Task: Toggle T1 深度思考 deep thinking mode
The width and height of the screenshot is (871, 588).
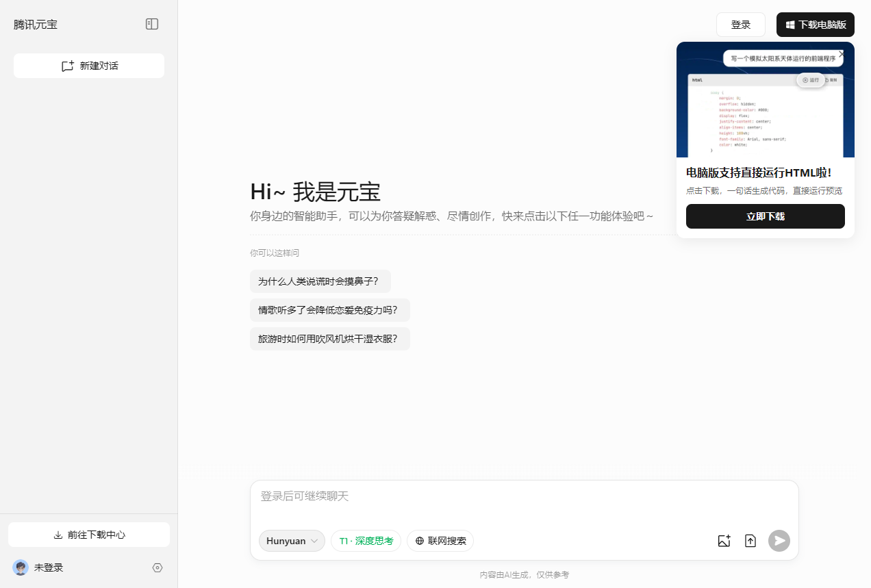Action: [x=366, y=541]
